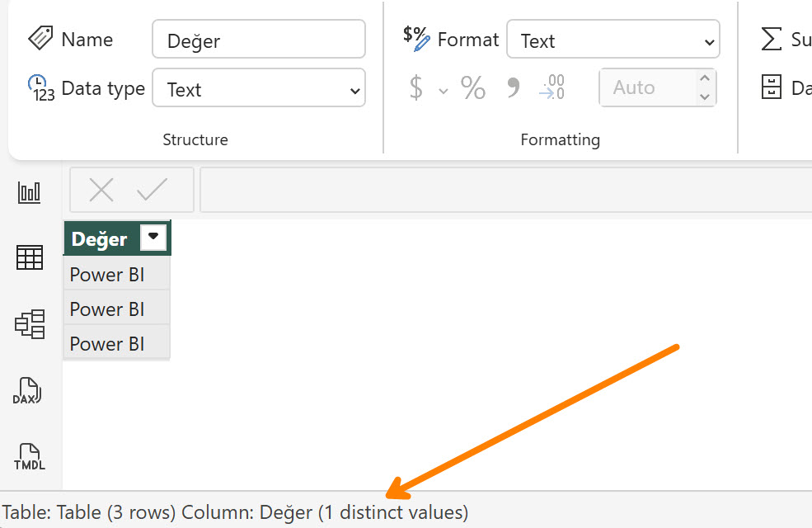Image resolution: width=812 pixels, height=528 pixels.
Task: Apply percentage format icon
Action: pyautogui.click(x=473, y=87)
